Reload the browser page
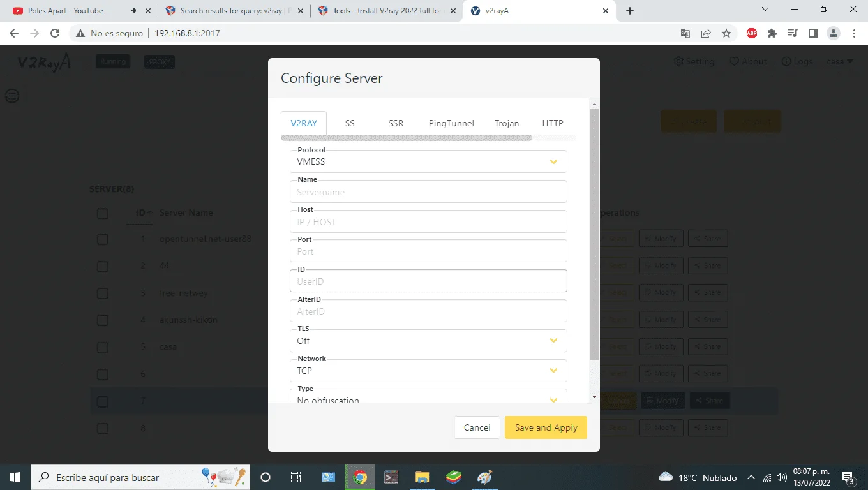The image size is (868, 490). [55, 33]
